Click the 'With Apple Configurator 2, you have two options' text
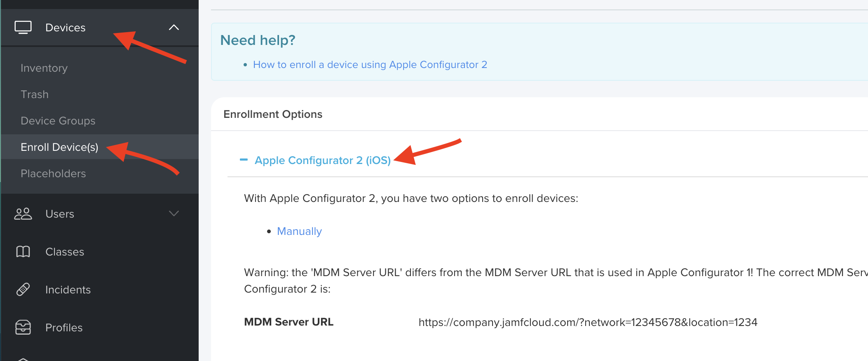Screen dimensions: 868x361 411,198
